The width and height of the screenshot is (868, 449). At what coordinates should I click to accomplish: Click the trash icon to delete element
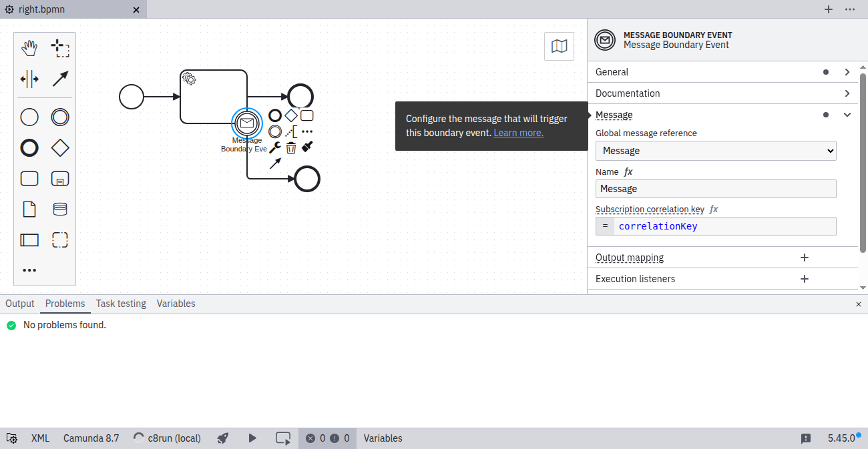pyautogui.click(x=291, y=147)
